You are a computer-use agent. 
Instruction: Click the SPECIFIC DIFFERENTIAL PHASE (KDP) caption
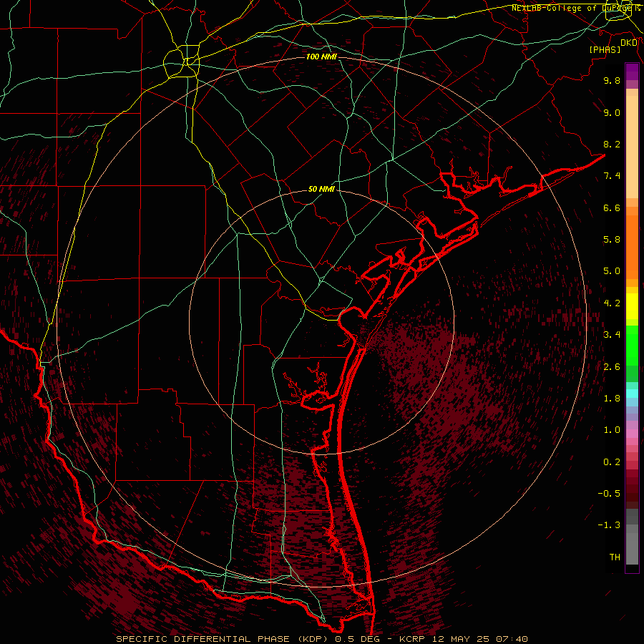pos(223,639)
